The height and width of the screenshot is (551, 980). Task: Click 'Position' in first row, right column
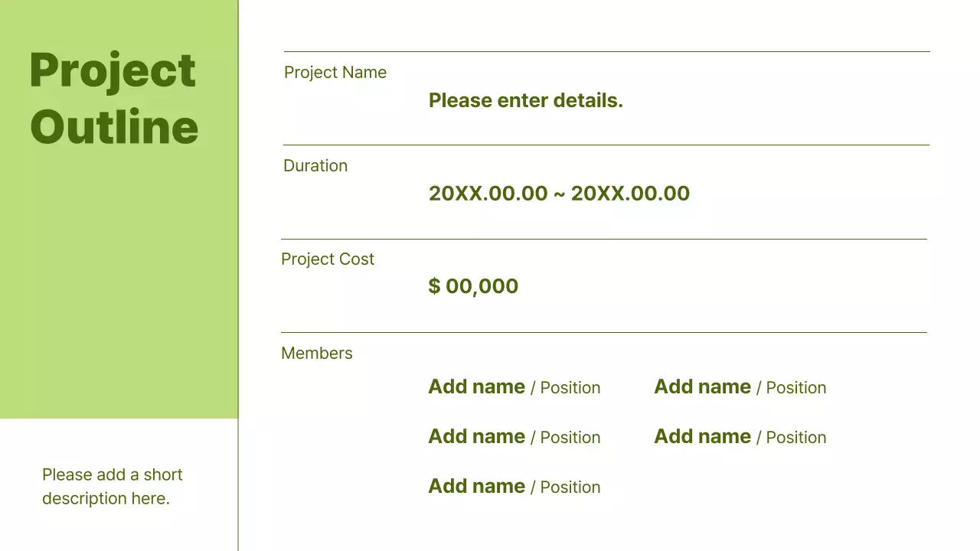795,388
